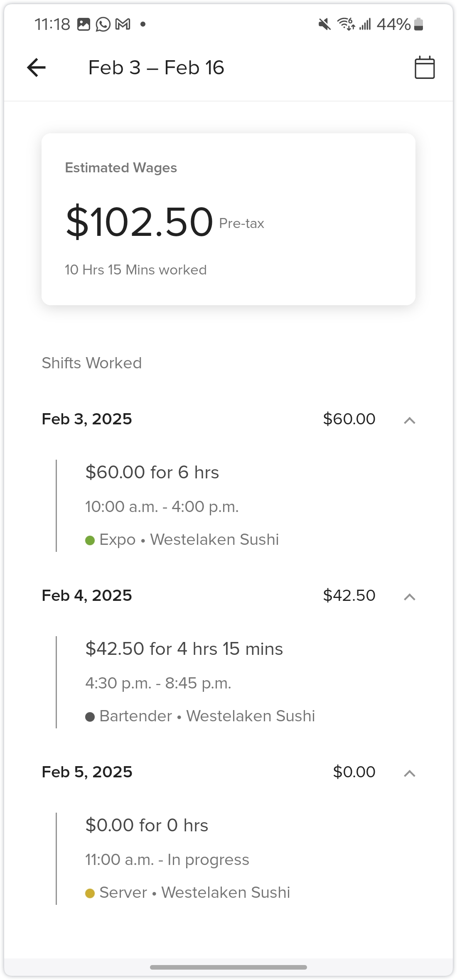The height and width of the screenshot is (980, 457).
Task: Tap the green Expo role dot
Action: 90,540
